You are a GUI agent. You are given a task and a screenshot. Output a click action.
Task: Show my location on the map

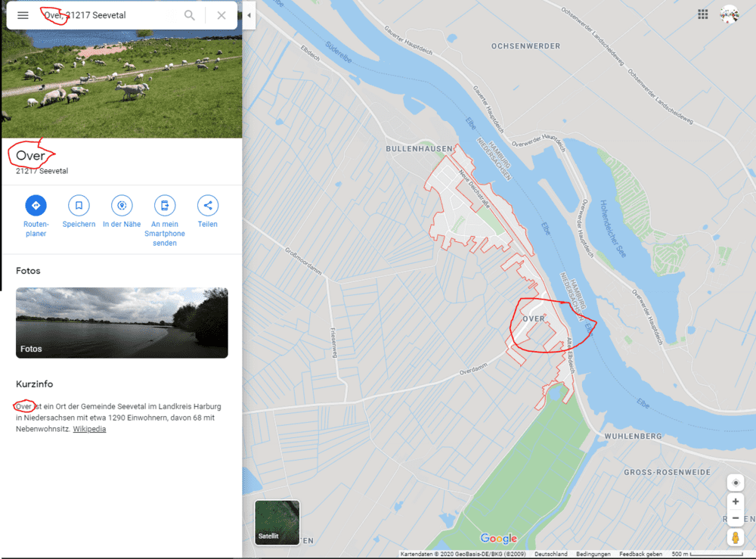[x=736, y=483]
